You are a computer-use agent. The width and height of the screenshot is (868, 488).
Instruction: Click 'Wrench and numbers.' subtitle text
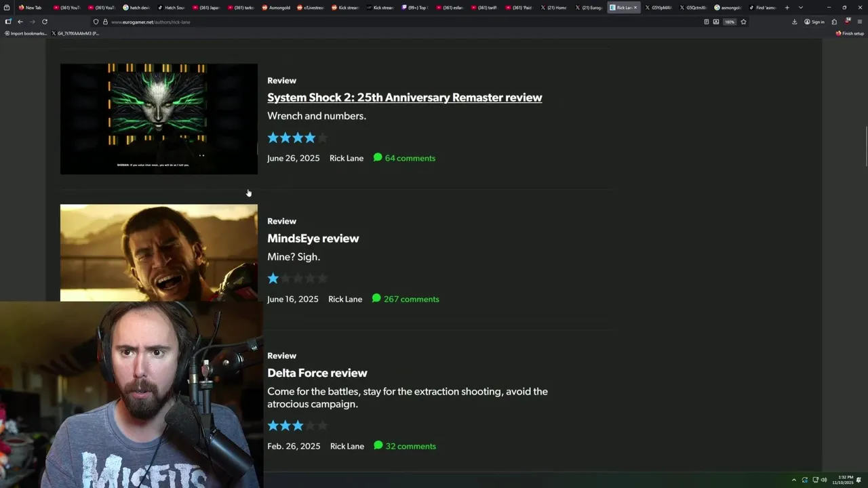(x=317, y=116)
